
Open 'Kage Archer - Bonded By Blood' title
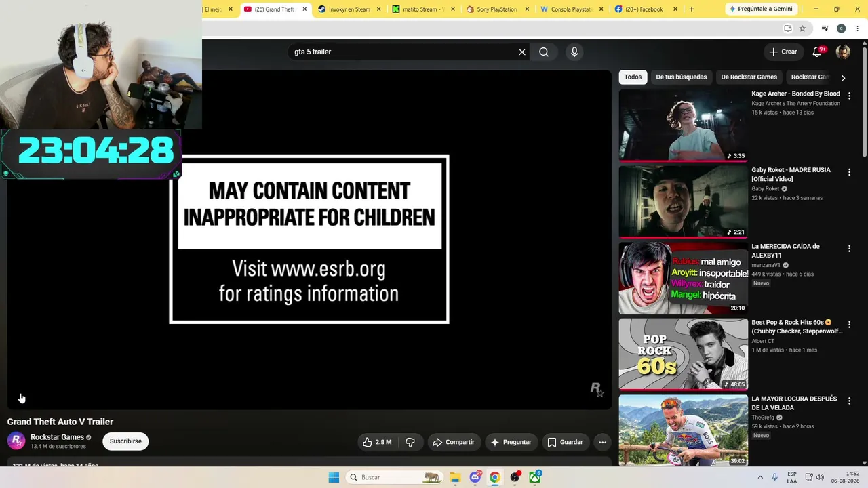[x=795, y=94]
